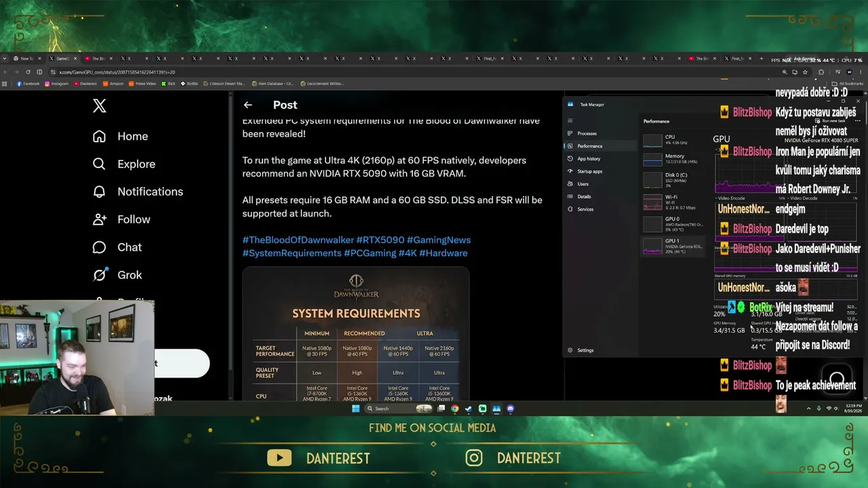Click the X logo in the sidebar

click(x=100, y=106)
